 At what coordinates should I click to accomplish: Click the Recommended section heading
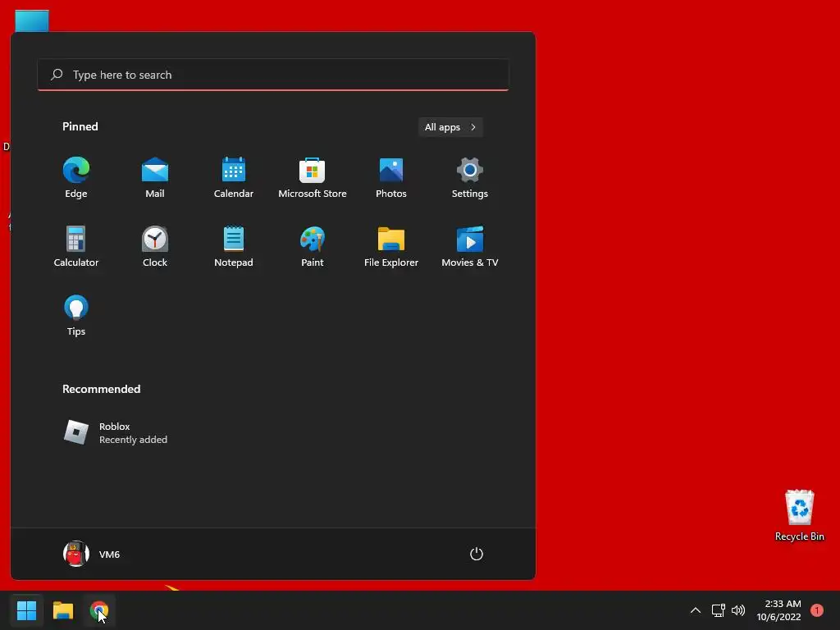tap(101, 389)
